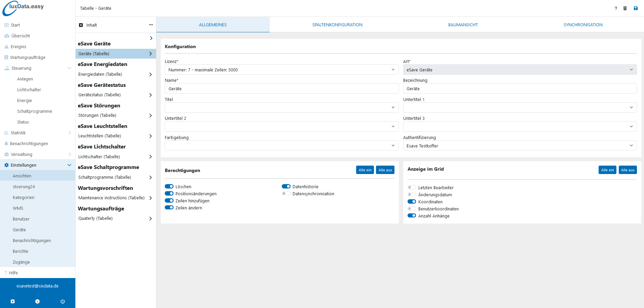Toggle Zeilen hinzufügen permission
The height and width of the screenshot is (308, 644).
169,201
